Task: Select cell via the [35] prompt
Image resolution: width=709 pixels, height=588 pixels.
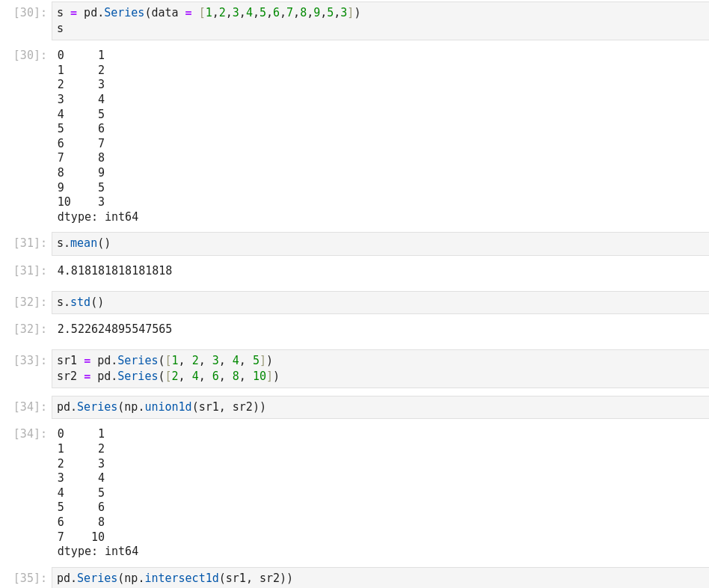Action: pyautogui.click(x=30, y=578)
